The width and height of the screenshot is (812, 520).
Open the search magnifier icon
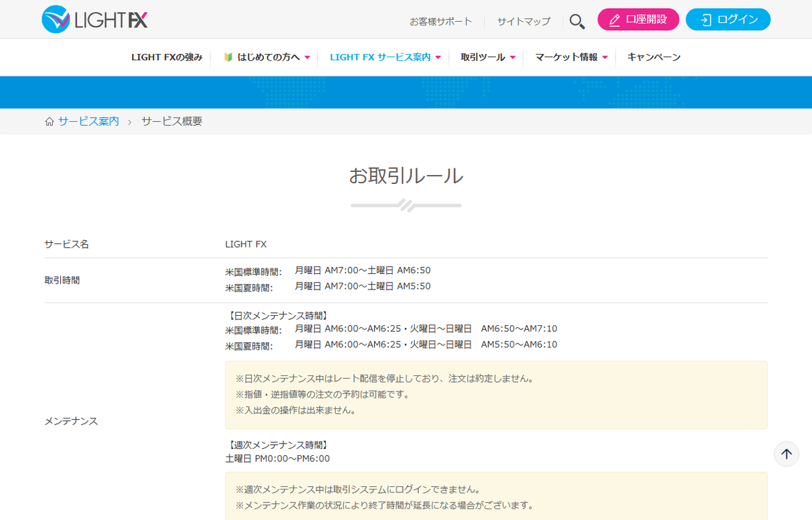coord(577,21)
